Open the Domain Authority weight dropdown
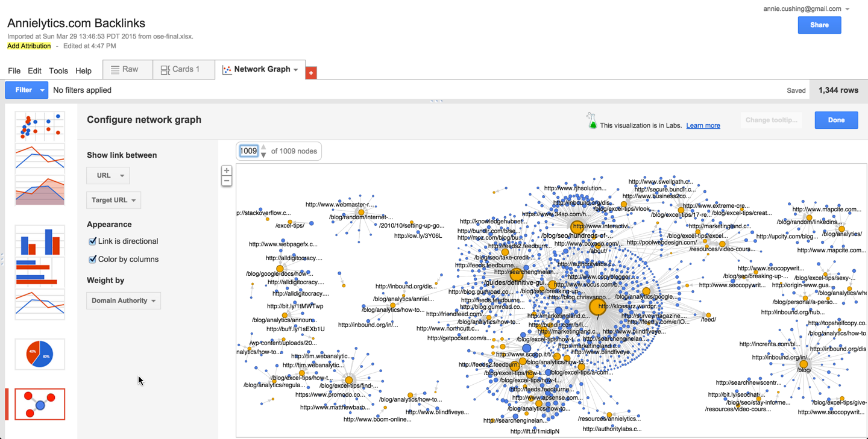This screenshot has height=439, width=868. [124, 300]
